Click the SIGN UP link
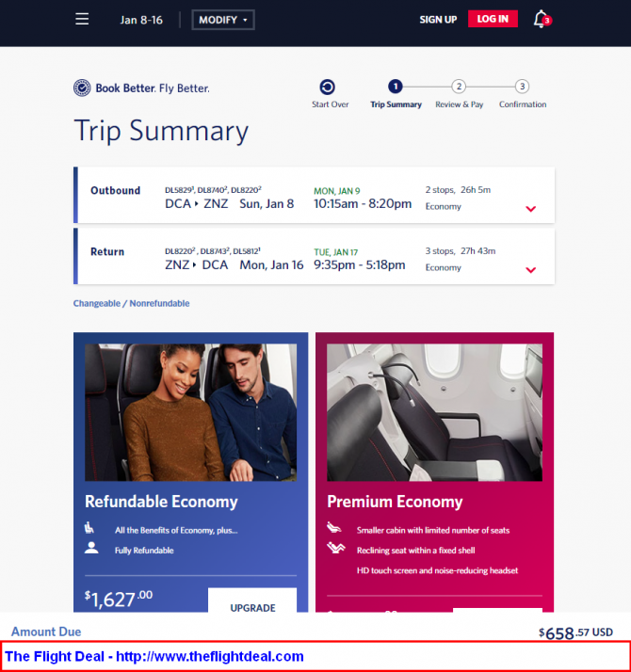Screen dimensions: 631x672 click(438, 20)
